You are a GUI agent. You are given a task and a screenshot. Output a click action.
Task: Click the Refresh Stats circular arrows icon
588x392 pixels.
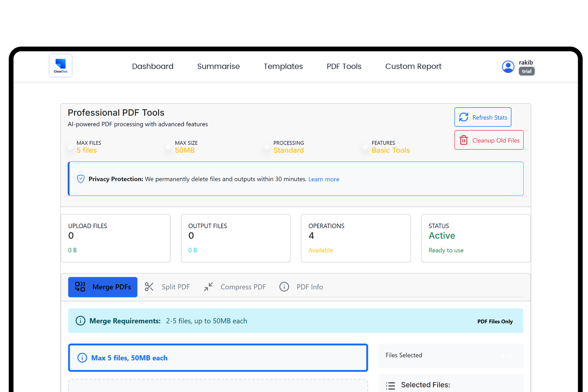pyautogui.click(x=464, y=117)
